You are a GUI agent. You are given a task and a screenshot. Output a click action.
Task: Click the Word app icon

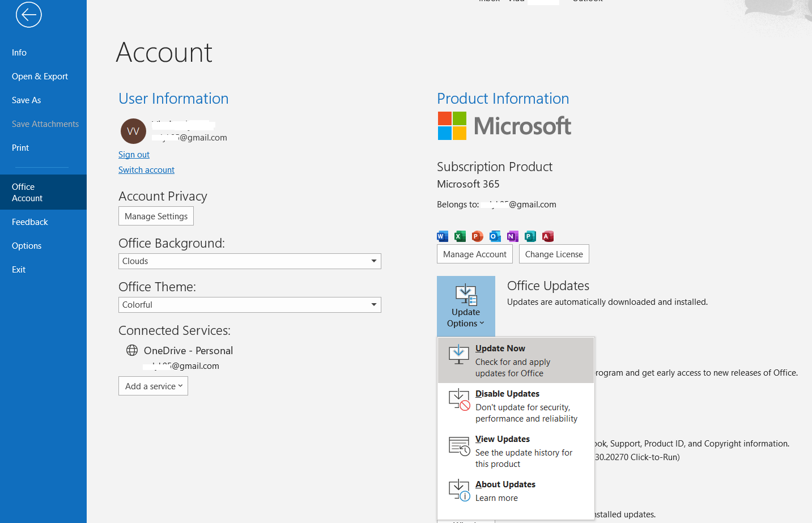coord(443,236)
